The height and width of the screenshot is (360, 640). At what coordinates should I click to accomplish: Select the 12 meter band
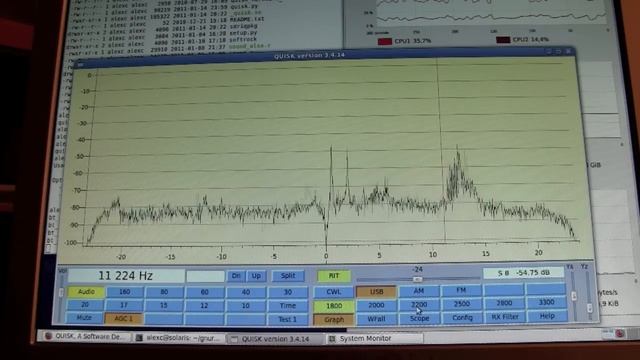coord(204,305)
